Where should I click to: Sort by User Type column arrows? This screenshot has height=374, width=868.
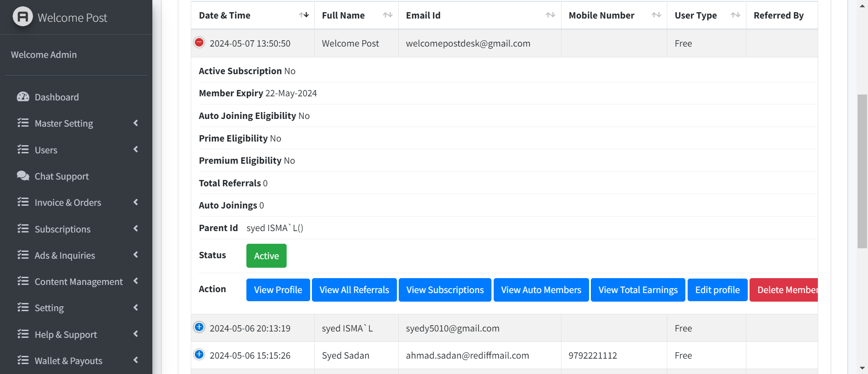pos(736,15)
